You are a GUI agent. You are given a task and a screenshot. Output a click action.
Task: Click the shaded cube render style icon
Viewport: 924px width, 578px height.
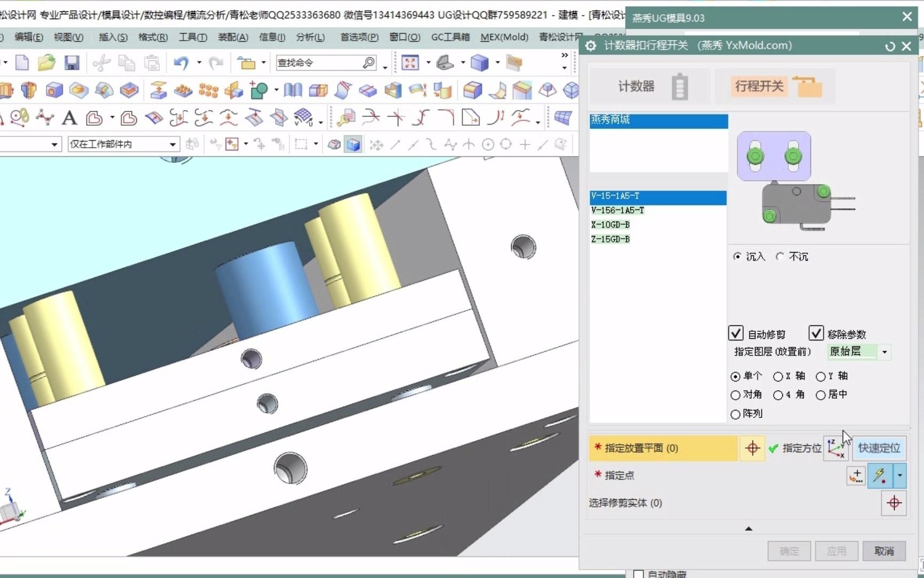pos(479,63)
